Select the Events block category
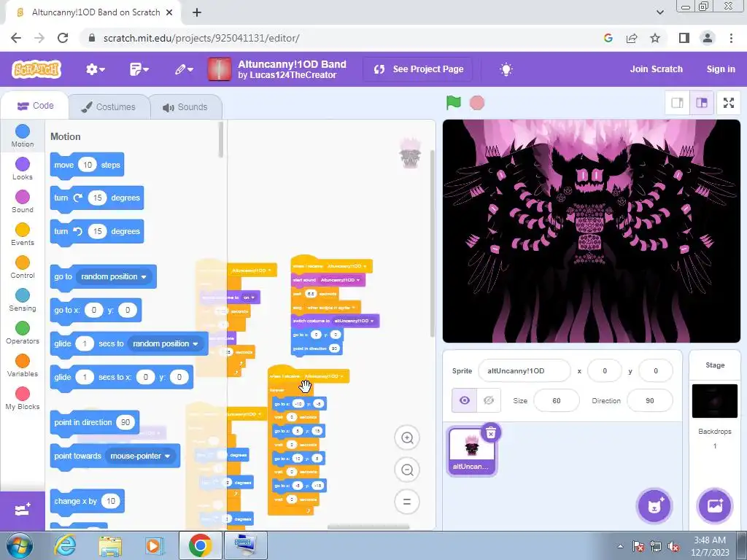747x560 pixels. point(23,234)
